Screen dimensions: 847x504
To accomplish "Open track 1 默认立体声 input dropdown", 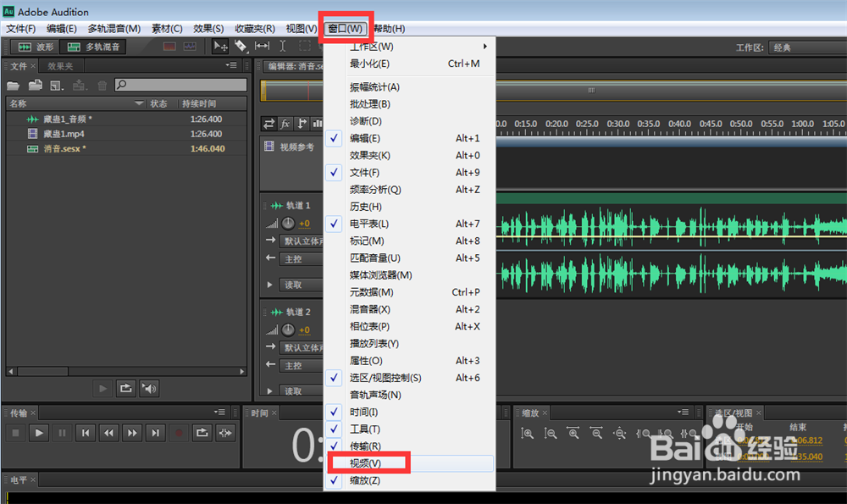I will [x=302, y=241].
